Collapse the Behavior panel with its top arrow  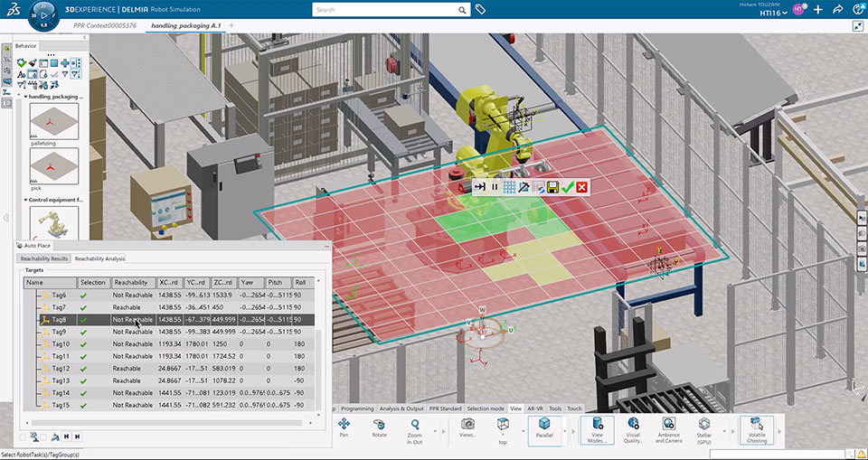click(x=85, y=38)
